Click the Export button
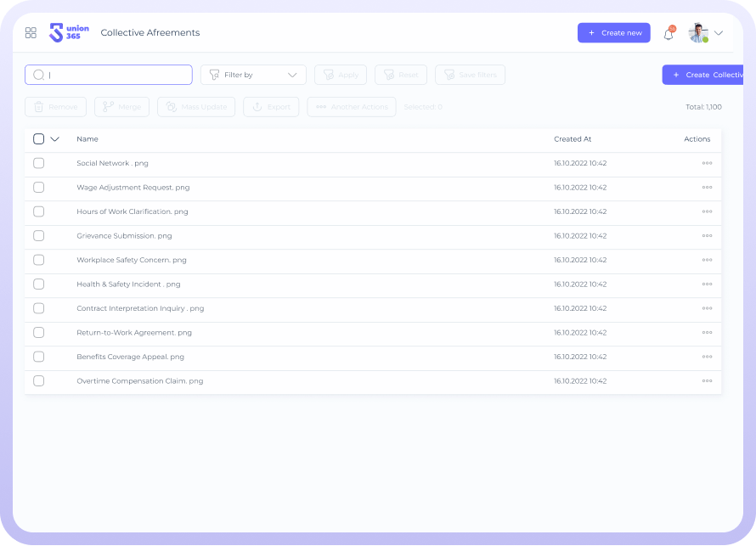Image resolution: width=756 pixels, height=546 pixels. point(271,107)
